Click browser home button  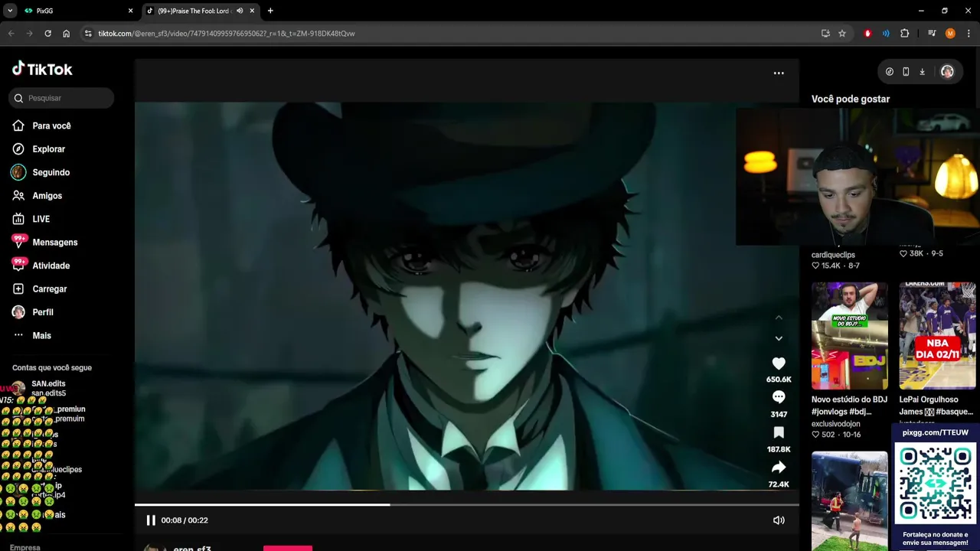[66, 34]
